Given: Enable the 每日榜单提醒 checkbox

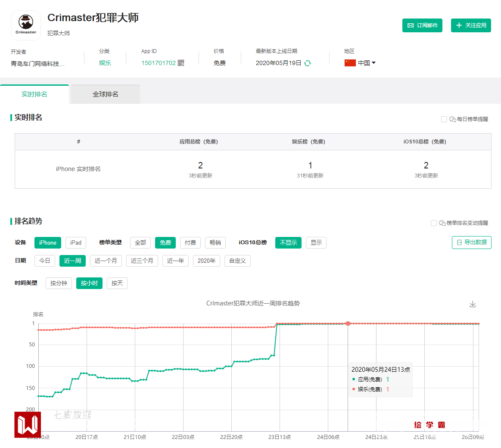Looking at the screenshot, I should click(444, 119).
